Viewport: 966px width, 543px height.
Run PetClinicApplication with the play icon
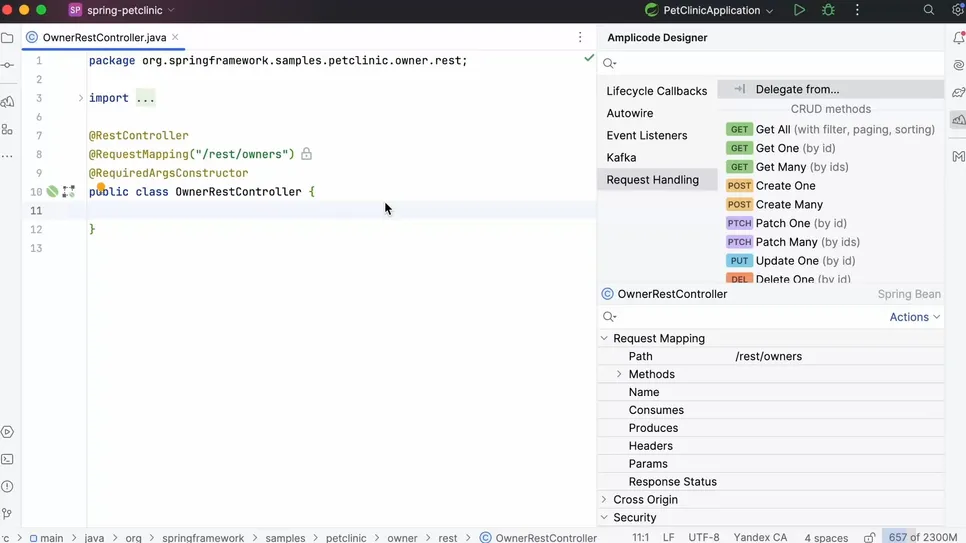799,10
